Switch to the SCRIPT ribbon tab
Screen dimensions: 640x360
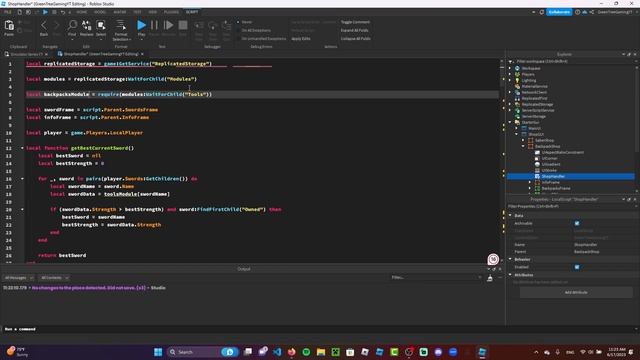(192, 12)
